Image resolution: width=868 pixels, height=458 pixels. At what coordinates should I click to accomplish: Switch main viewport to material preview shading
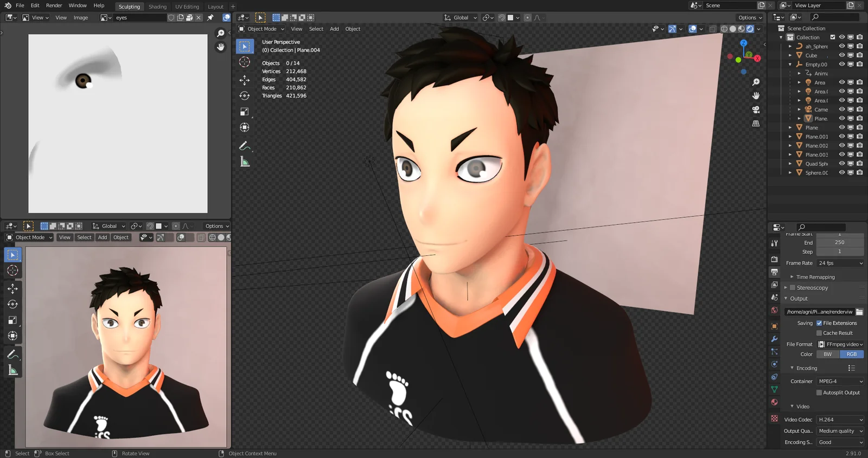click(x=742, y=29)
